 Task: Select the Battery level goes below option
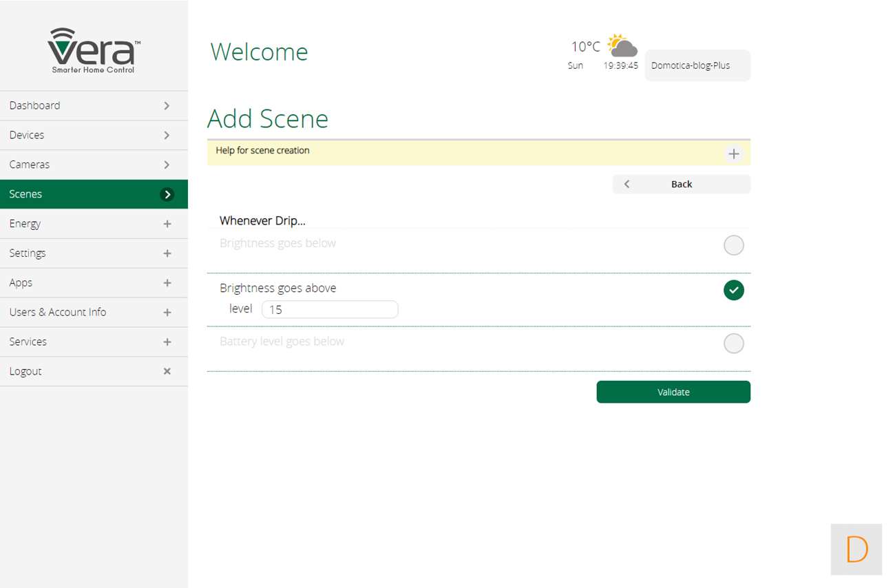733,344
